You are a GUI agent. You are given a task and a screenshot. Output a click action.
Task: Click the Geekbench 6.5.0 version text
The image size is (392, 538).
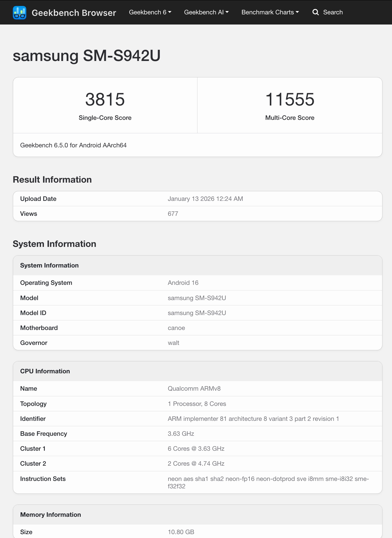(x=73, y=145)
